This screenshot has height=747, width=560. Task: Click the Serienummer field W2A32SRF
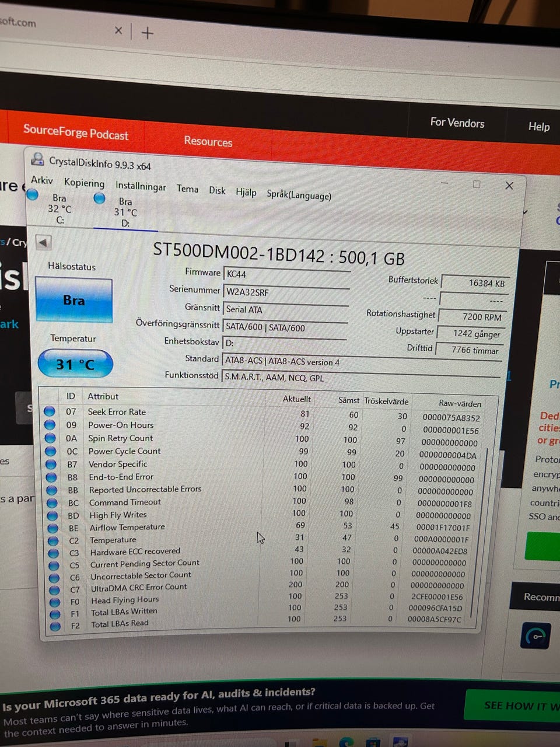point(286,292)
